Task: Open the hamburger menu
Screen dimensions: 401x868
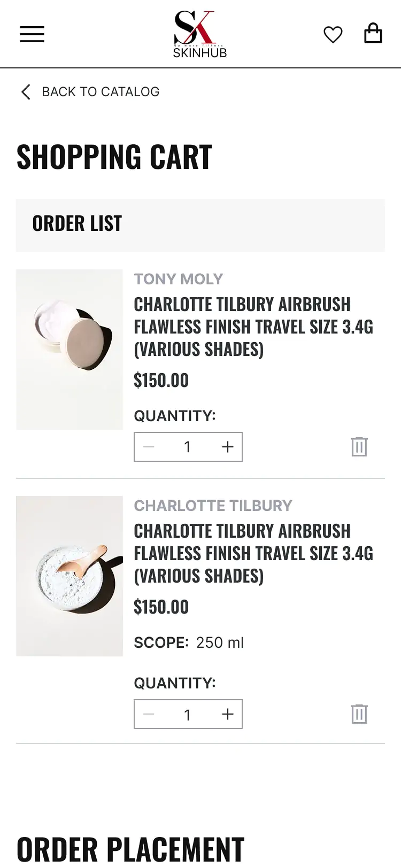Action: (x=32, y=34)
